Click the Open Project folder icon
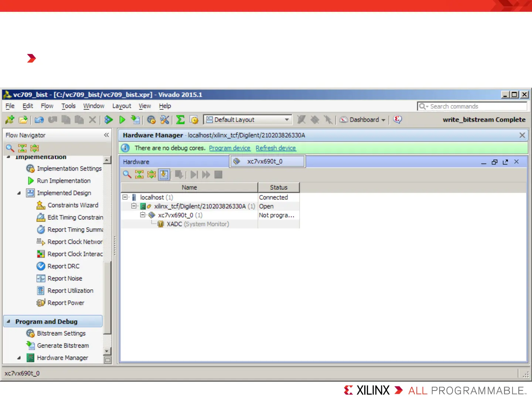Viewport: 532px width, 399px height. click(23, 120)
